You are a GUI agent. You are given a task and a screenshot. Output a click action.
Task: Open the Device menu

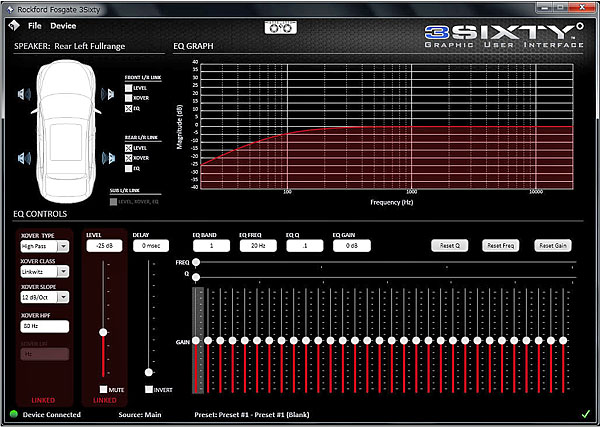click(63, 26)
